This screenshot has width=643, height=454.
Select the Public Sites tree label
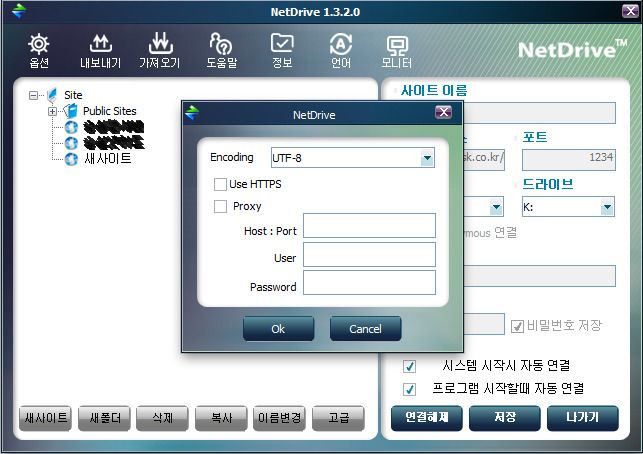point(109,111)
